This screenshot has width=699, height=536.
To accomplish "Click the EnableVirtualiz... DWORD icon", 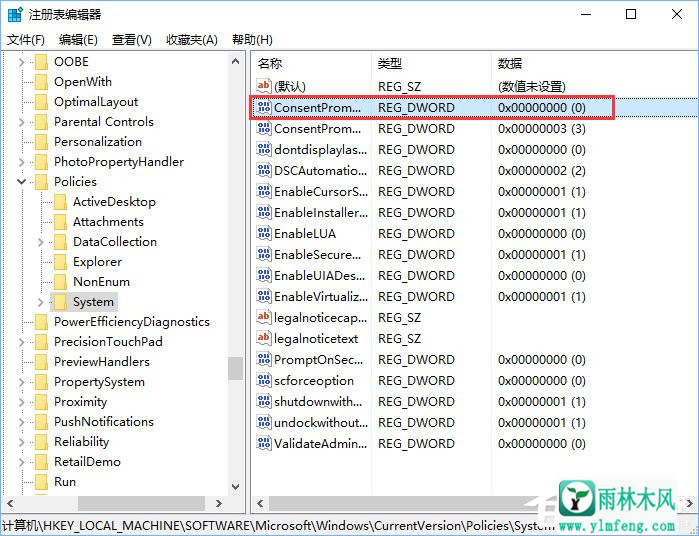I will point(263,296).
